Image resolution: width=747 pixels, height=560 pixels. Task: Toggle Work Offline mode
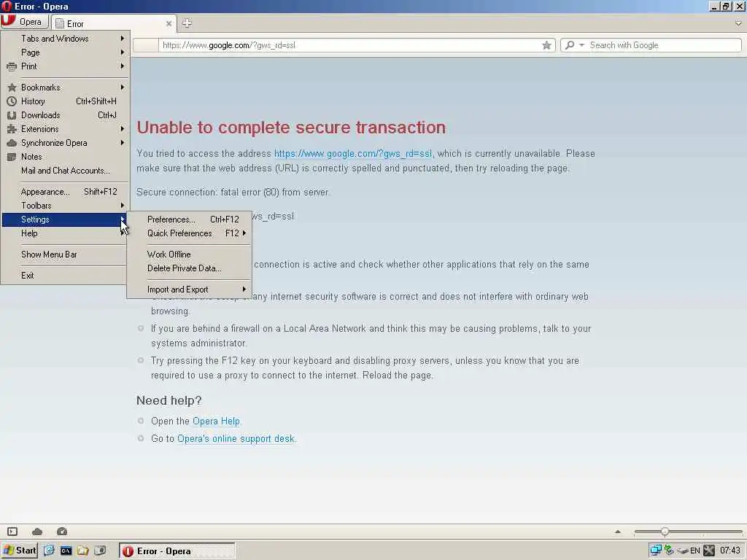189,254
